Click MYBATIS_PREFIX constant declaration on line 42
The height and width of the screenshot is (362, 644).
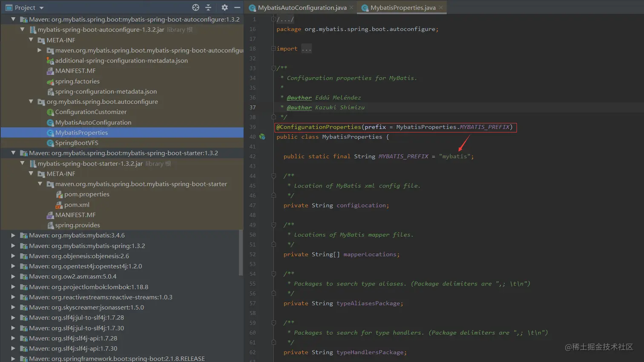click(x=403, y=156)
